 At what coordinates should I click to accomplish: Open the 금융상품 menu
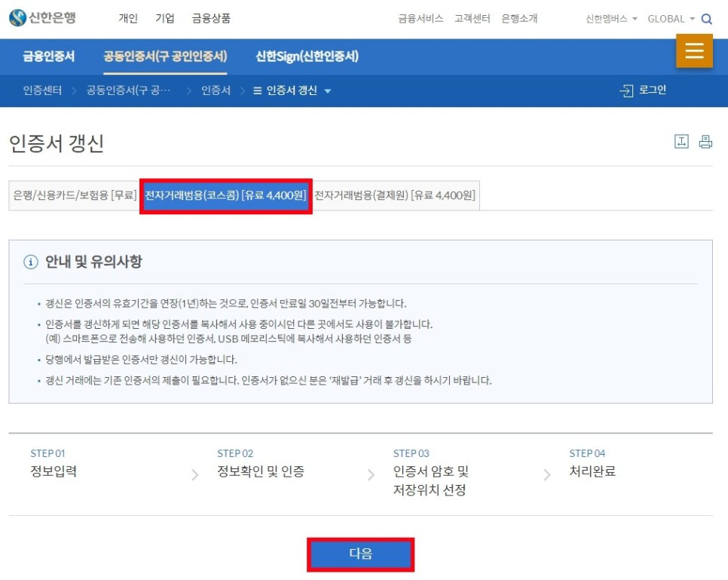[x=211, y=18]
